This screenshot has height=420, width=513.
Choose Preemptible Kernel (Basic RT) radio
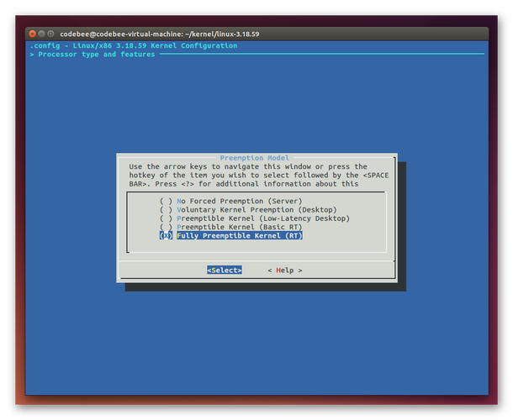[x=166, y=227]
